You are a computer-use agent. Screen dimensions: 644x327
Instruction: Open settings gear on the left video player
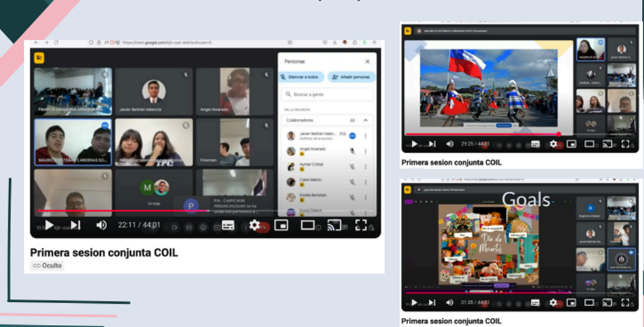click(x=255, y=225)
